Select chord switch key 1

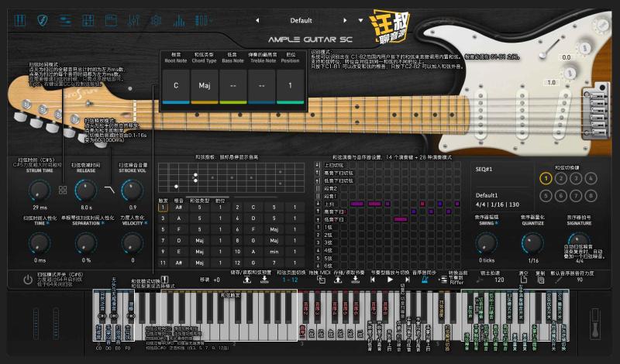tap(546, 179)
